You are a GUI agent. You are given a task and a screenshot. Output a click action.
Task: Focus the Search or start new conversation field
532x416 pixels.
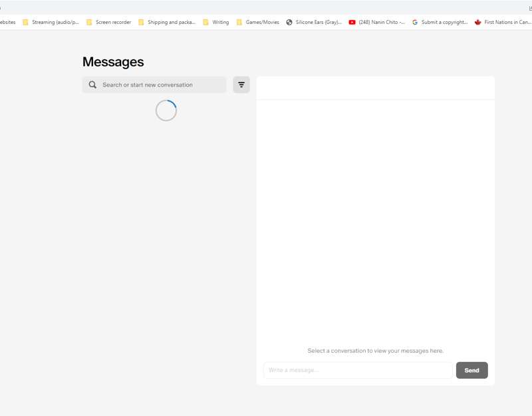point(160,85)
